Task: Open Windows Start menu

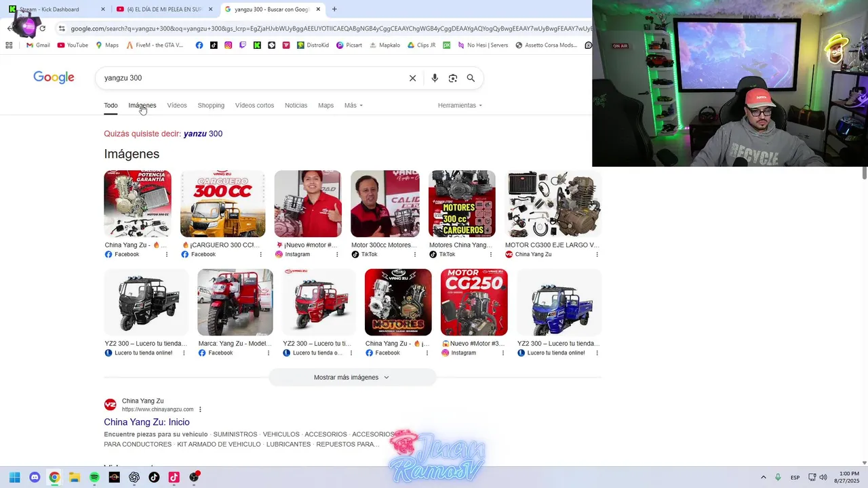Action: [x=15, y=477]
